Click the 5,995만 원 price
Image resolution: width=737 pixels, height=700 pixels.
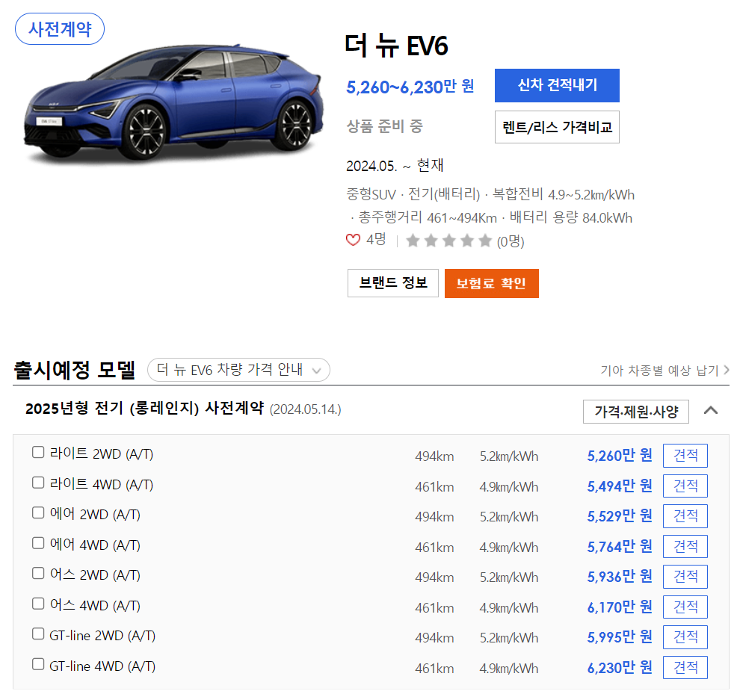(620, 637)
